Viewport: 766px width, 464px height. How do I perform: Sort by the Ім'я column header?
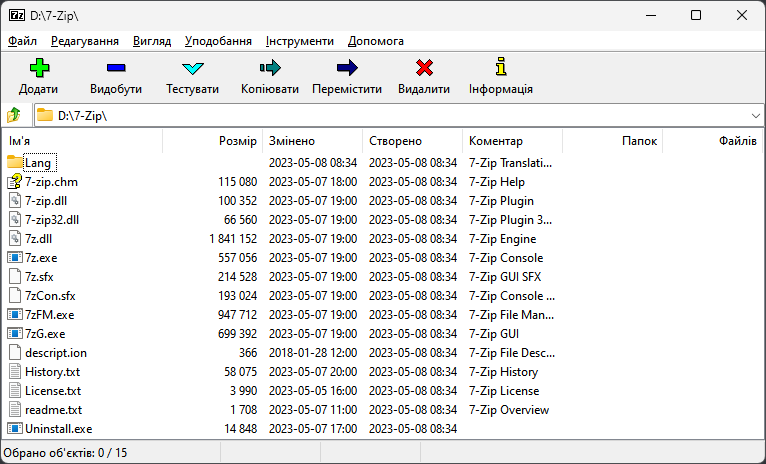(x=83, y=141)
